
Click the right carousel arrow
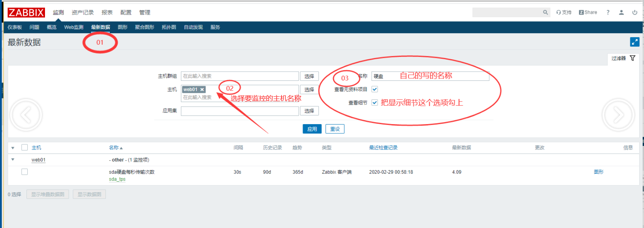click(618, 115)
